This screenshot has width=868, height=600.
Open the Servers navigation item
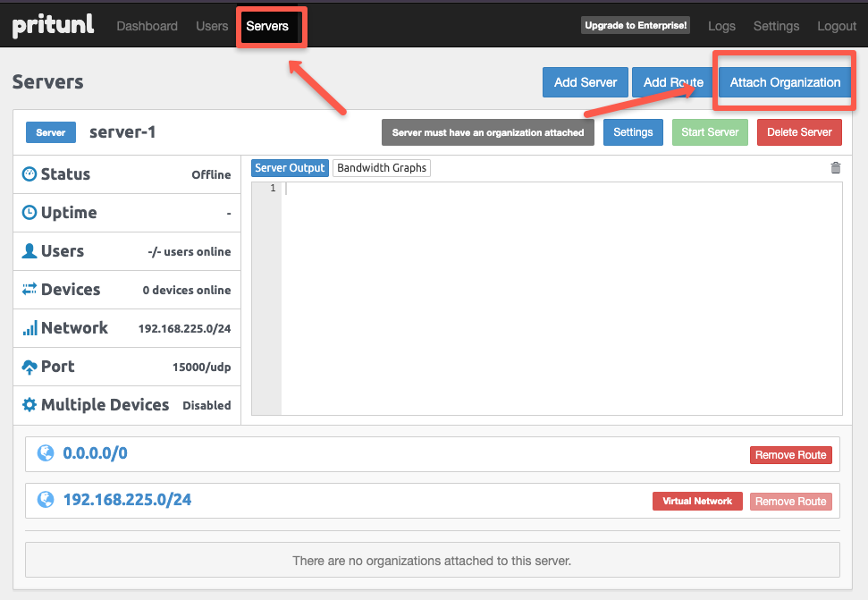(x=267, y=26)
